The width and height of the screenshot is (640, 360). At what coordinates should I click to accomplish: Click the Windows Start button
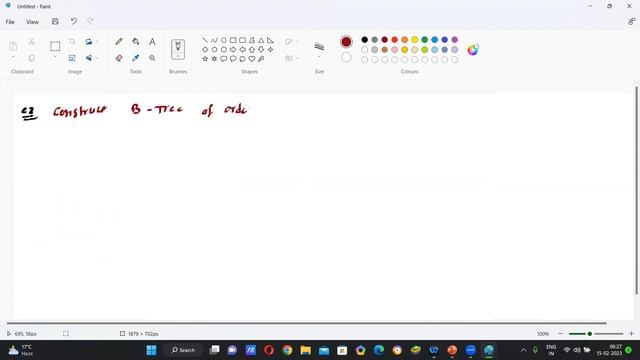[x=151, y=350]
